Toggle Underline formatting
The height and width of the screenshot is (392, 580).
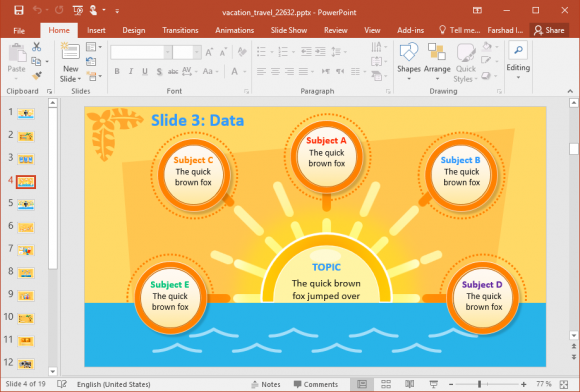tap(145, 71)
